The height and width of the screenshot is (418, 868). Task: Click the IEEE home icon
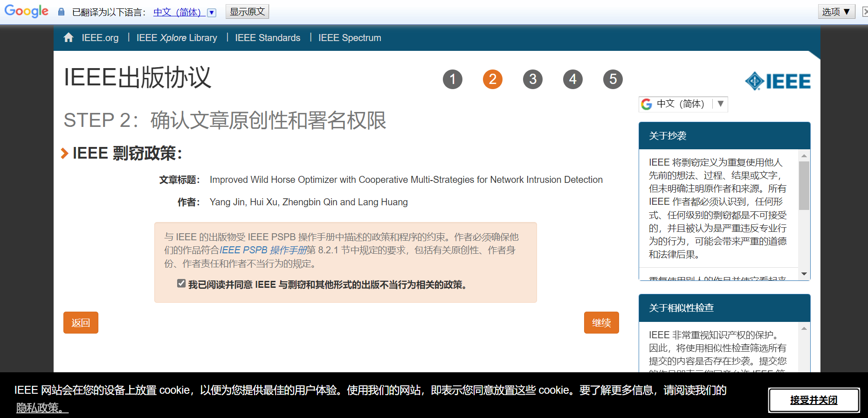[69, 37]
